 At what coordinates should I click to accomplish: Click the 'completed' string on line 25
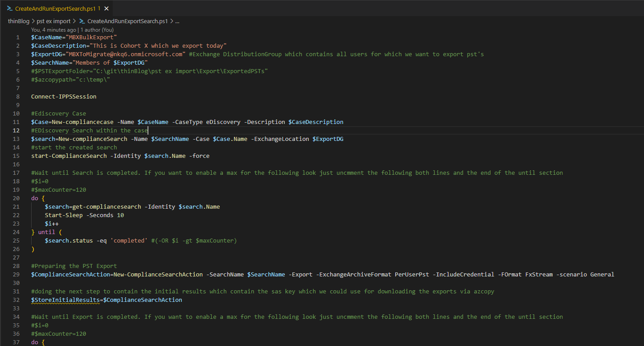pos(129,240)
